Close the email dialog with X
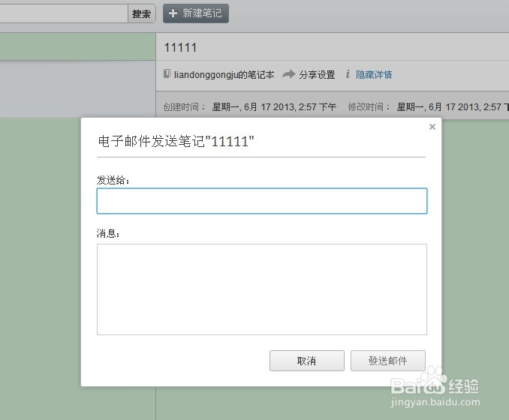 point(432,127)
